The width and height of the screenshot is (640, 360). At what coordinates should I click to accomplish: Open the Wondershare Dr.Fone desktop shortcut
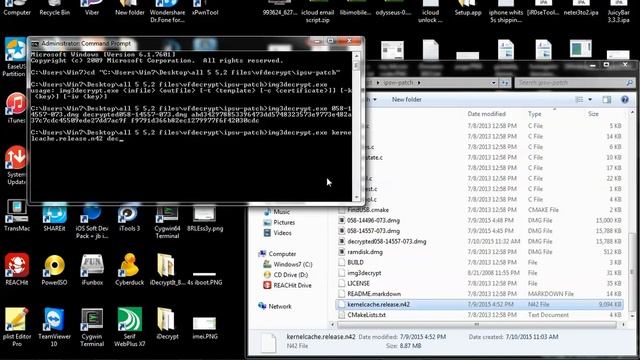click(167, 11)
